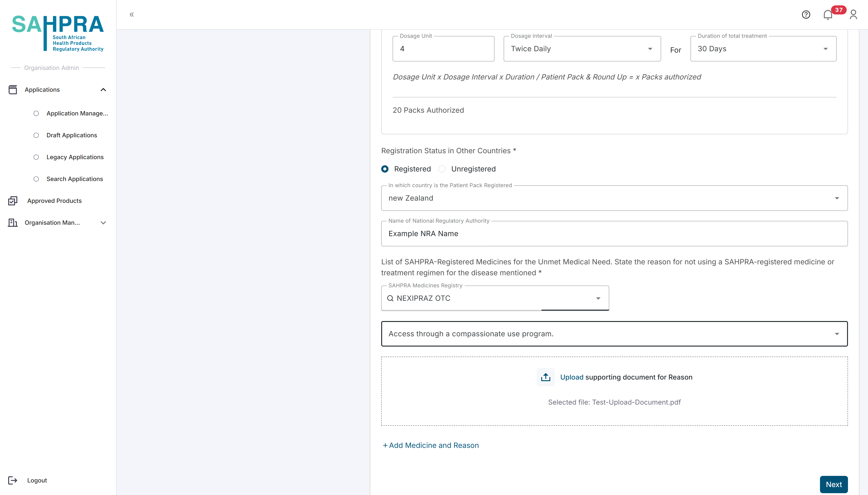The image size is (868, 495).
Task: Select Draft Applications bullet
Action: point(36,135)
